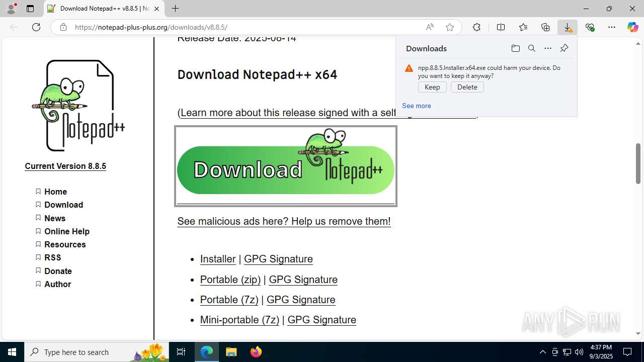644x362 pixels.
Task: Open the tab actions menu icon
Action: coord(30,9)
